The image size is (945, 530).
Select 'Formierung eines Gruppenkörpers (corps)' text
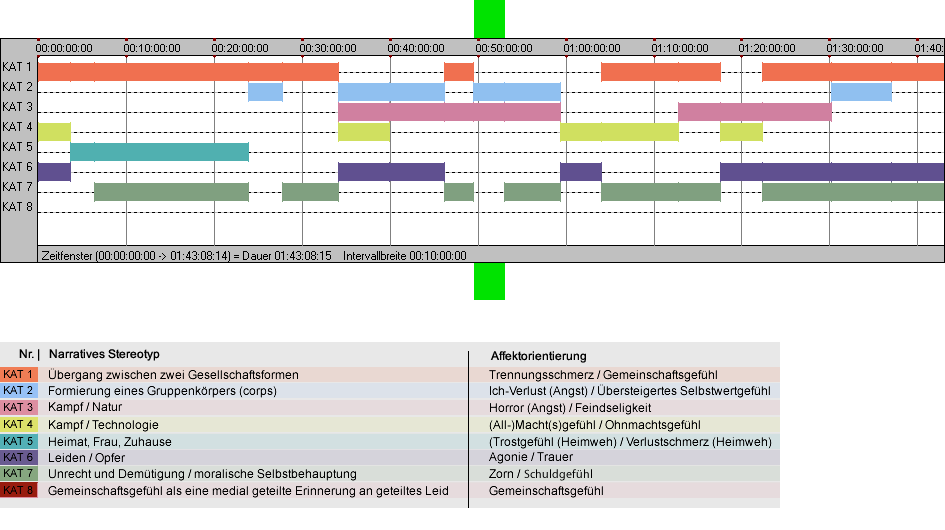[162, 391]
